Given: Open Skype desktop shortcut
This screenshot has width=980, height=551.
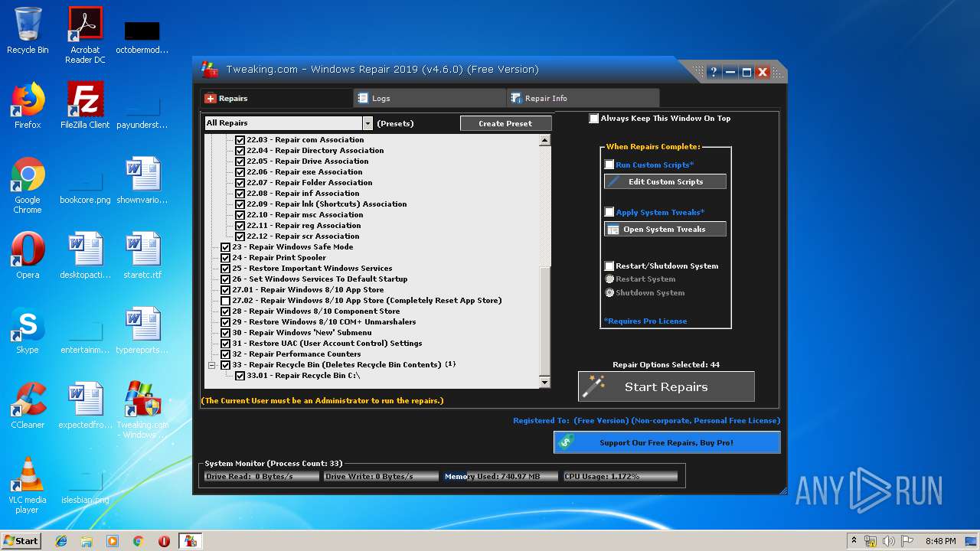Looking at the screenshot, I should (28, 331).
